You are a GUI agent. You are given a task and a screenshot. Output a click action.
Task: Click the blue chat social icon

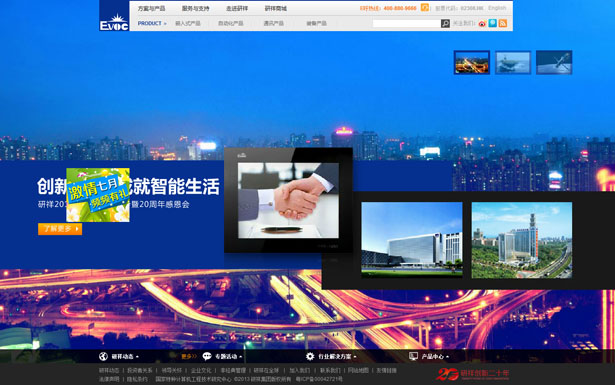pyautogui.click(x=493, y=23)
